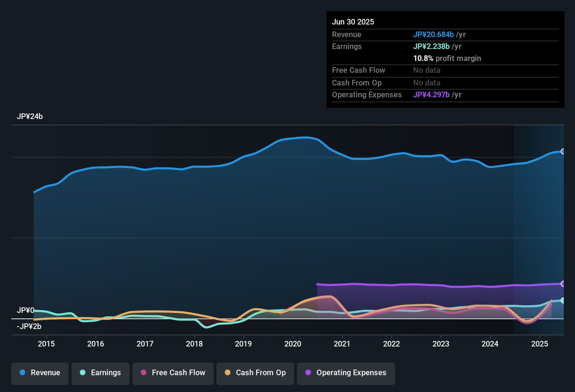
Task: Click the 2019 x-axis label
Action: 243,344
